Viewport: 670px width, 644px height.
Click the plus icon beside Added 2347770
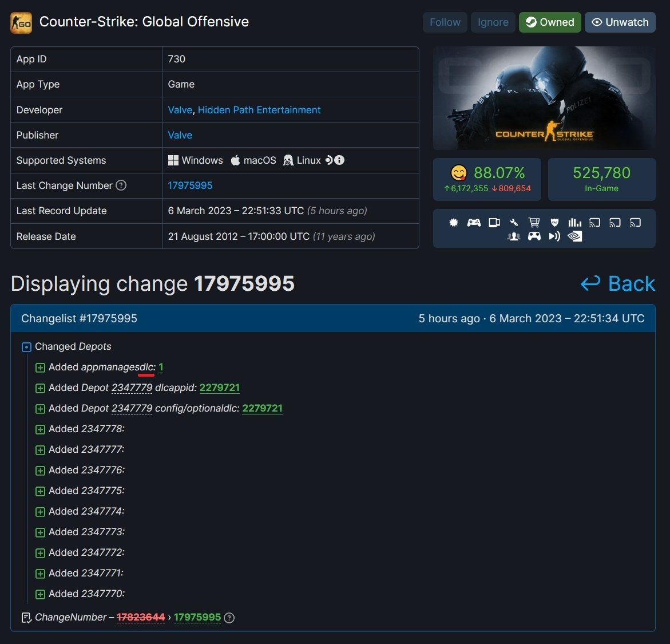pyautogui.click(x=40, y=594)
